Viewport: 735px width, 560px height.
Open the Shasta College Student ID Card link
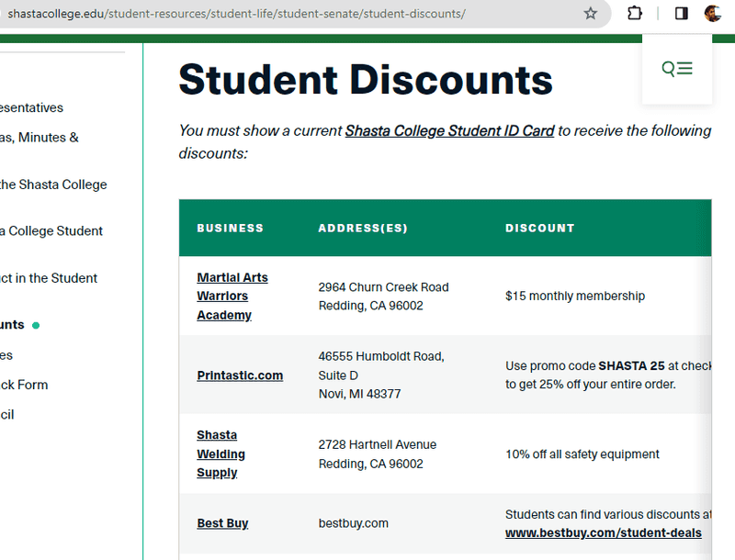449,130
